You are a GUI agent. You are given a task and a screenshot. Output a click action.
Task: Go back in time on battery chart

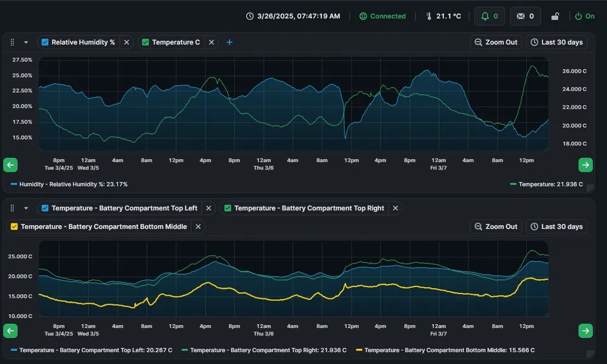(10, 331)
